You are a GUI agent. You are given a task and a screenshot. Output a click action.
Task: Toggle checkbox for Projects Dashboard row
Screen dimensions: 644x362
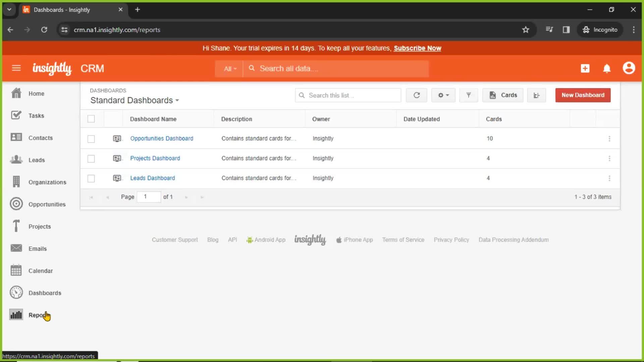(91, 158)
